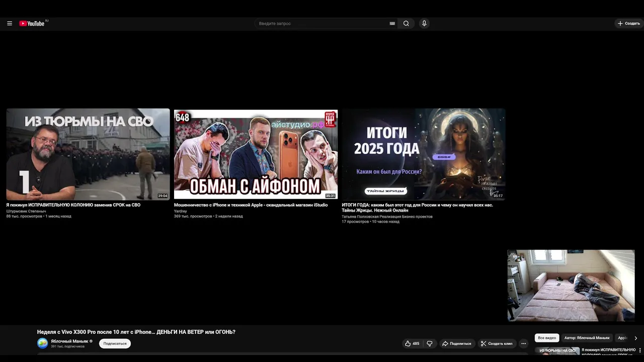The width and height of the screenshot is (644, 362).
Task: Dislike the video with thumbs-down icon
Action: pos(430,343)
